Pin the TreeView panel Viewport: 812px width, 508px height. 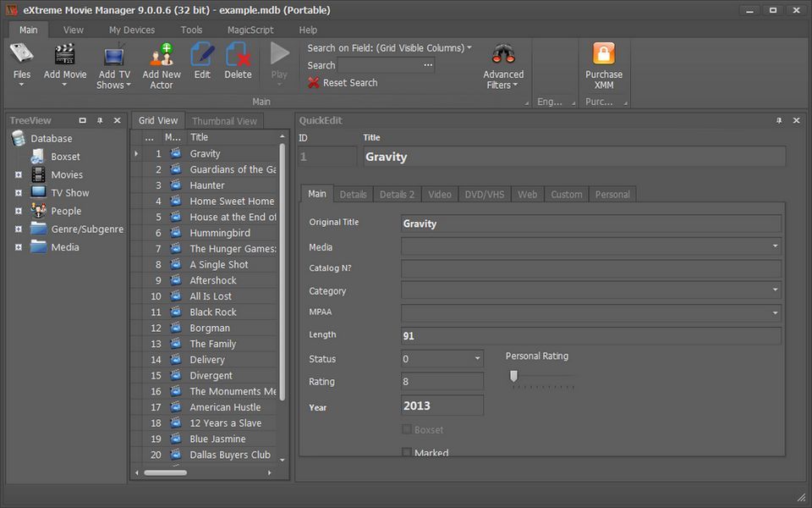pyautogui.click(x=100, y=121)
